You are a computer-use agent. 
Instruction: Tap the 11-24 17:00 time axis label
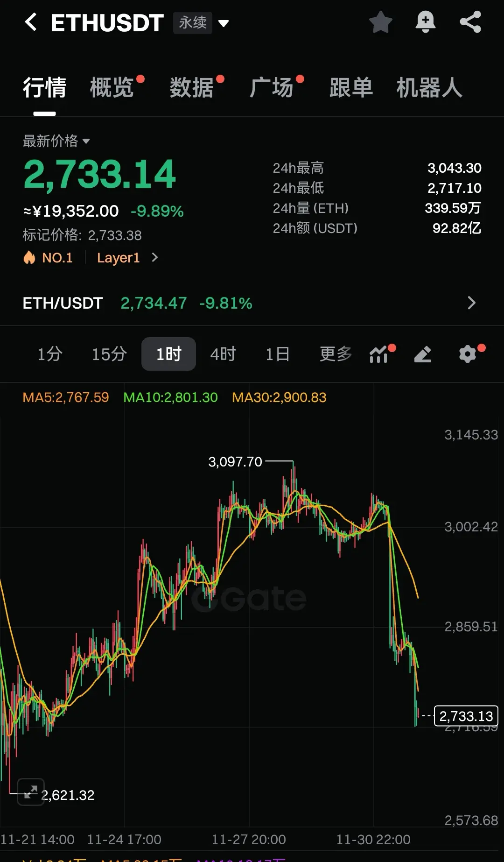click(x=124, y=839)
